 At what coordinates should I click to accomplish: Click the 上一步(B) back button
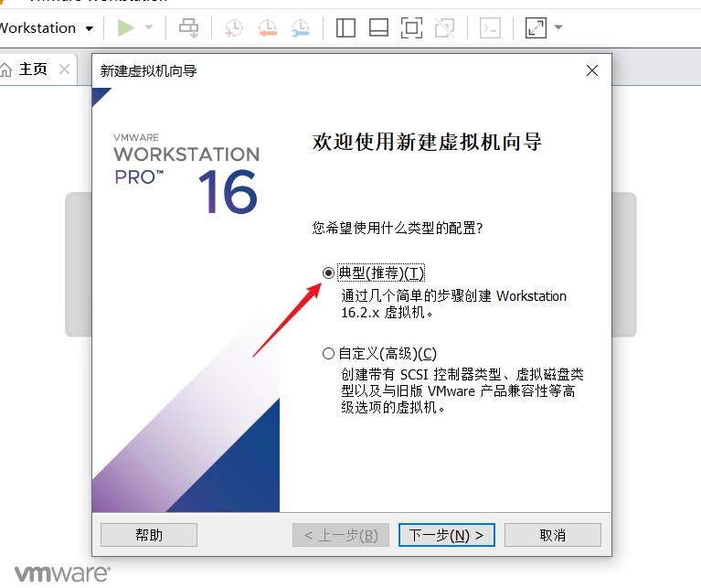point(341,535)
